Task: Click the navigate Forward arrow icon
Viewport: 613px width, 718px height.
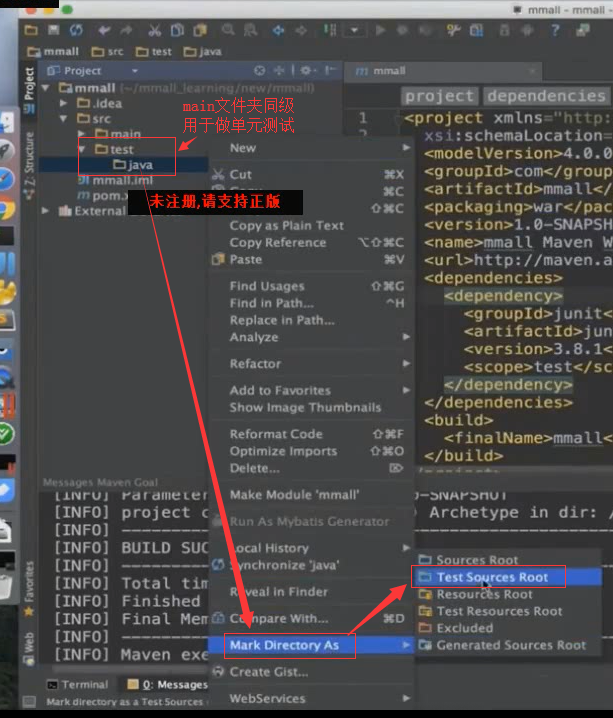Action: (301, 31)
